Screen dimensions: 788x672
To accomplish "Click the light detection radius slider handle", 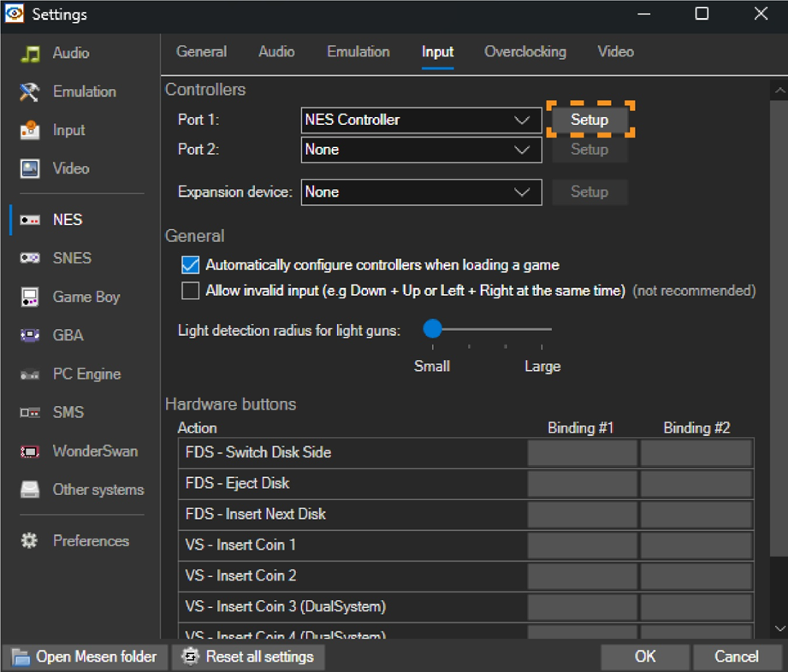I will coord(433,328).
